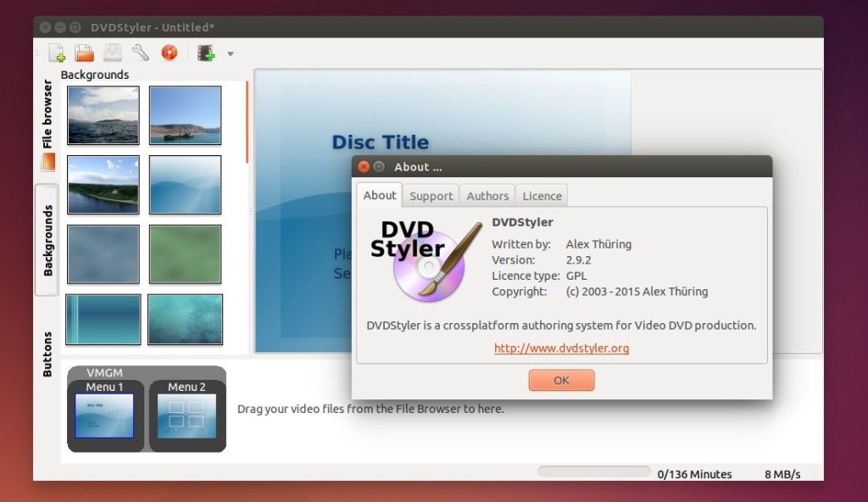
Task: View the Licence tab
Action: click(x=542, y=196)
